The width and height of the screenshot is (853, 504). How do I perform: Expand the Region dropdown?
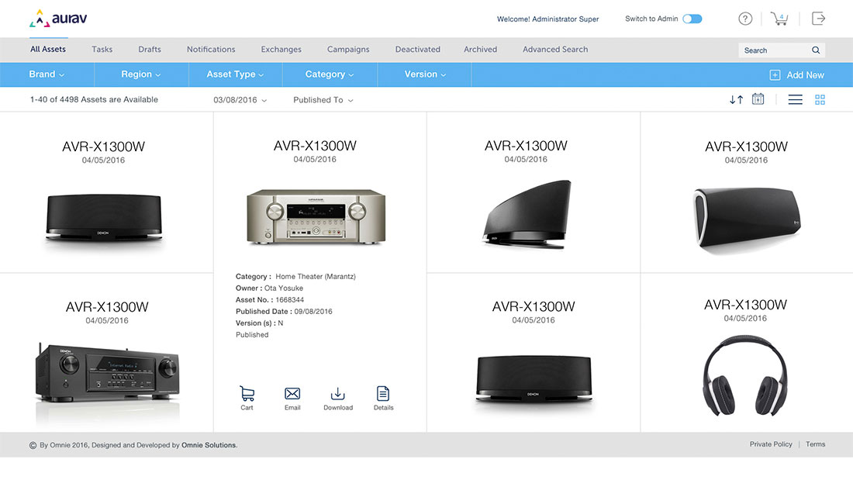(141, 74)
